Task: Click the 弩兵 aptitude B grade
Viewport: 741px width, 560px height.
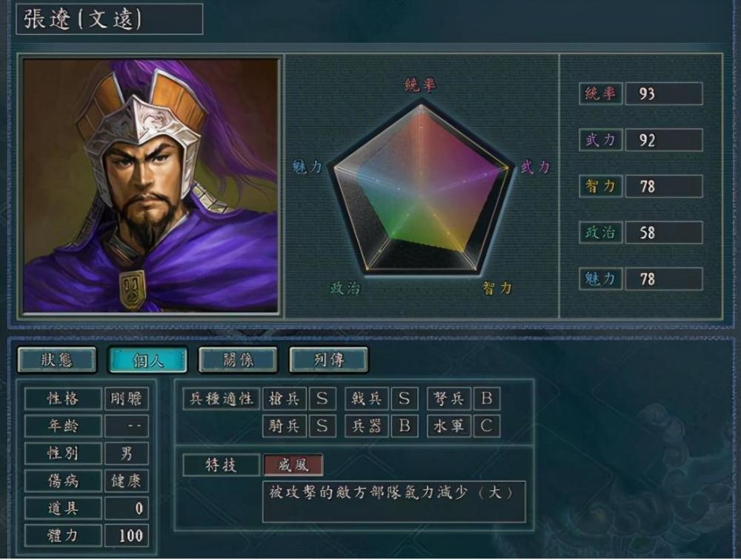Action: [486, 399]
